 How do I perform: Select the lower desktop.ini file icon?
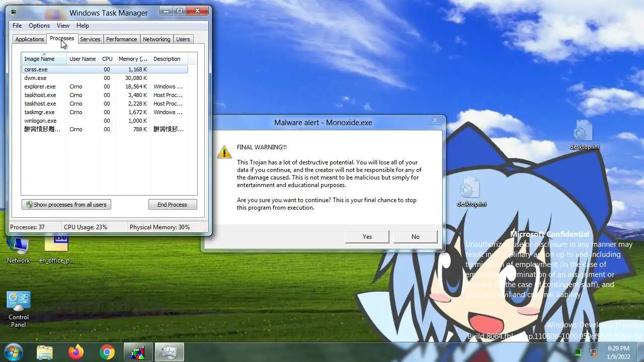click(471, 192)
